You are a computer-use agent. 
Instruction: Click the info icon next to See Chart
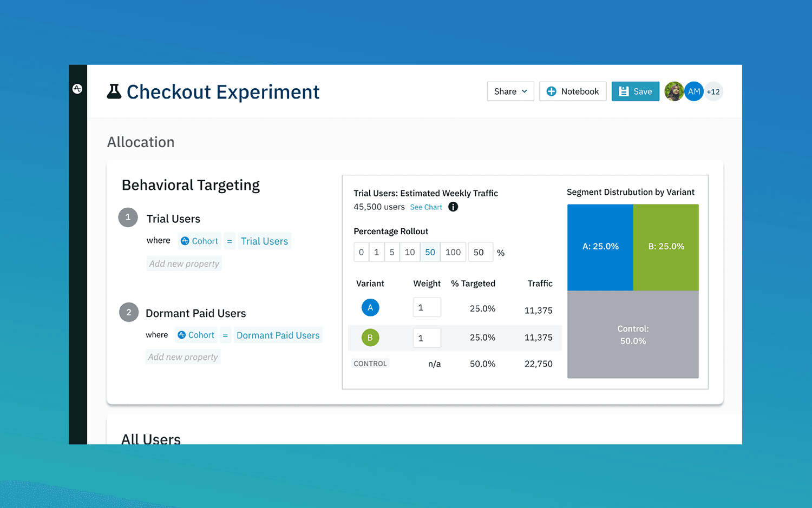pos(453,207)
